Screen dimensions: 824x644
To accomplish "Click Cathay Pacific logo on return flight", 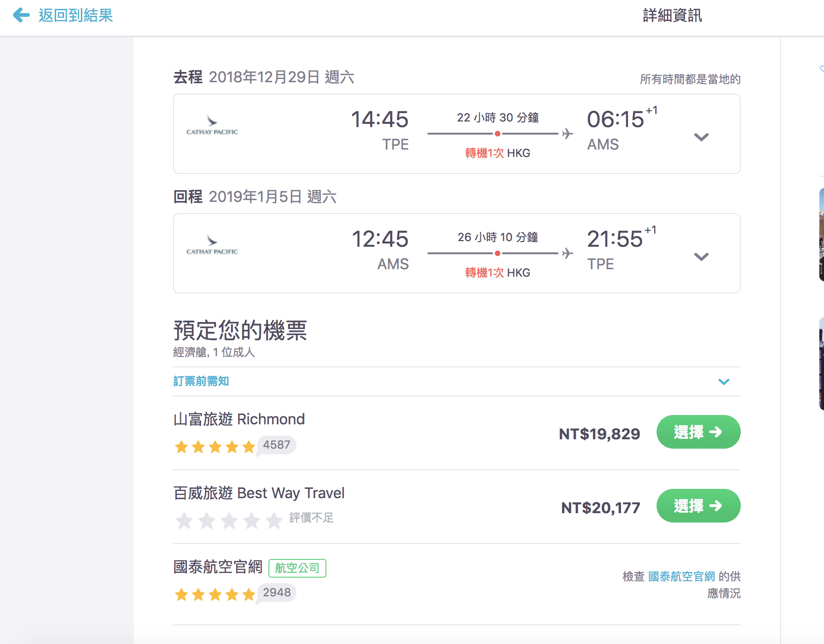I will [x=212, y=245].
